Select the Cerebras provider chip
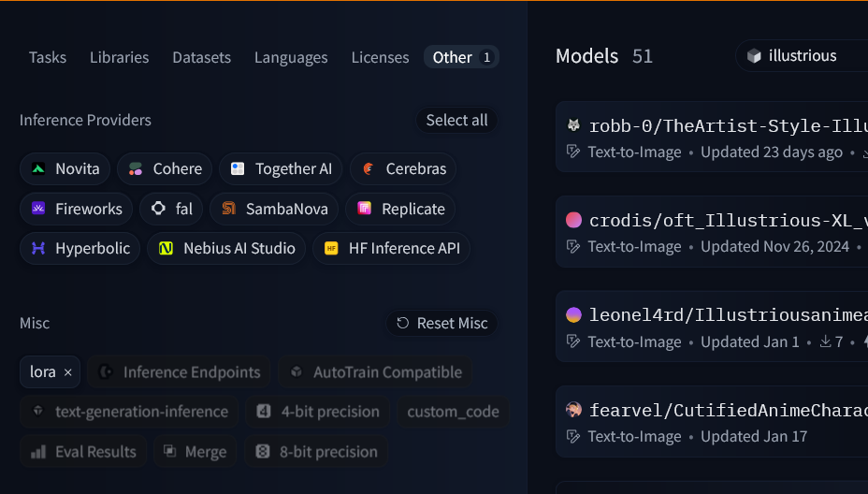 (403, 168)
